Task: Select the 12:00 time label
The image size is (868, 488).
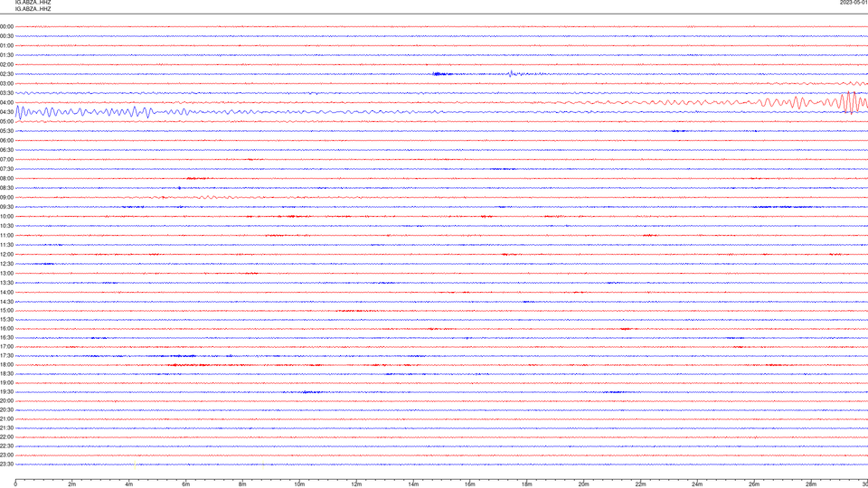Action: [6, 255]
